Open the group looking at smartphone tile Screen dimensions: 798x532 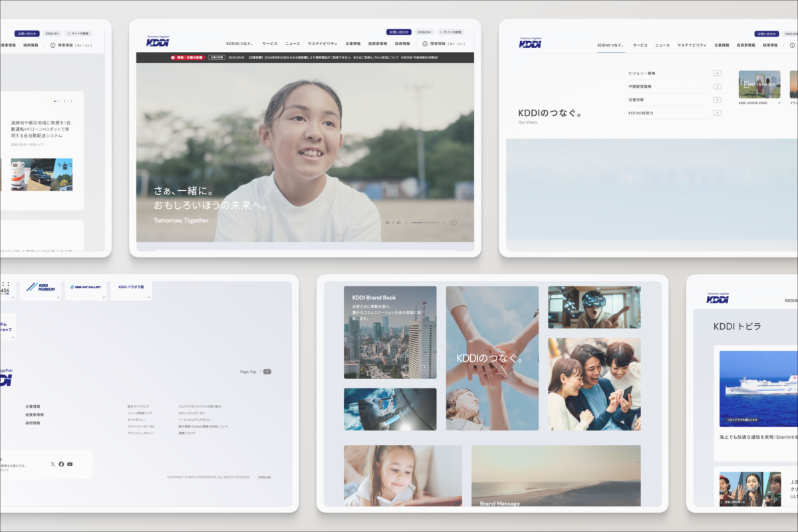[x=595, y=384]
